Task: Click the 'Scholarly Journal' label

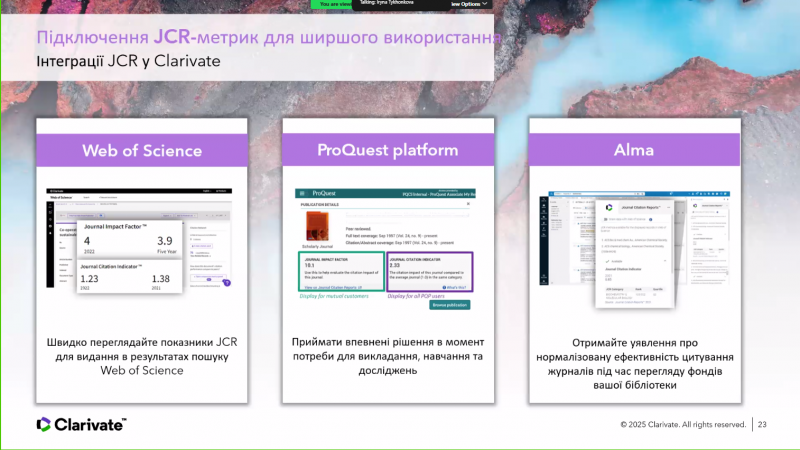Action: 317,246
